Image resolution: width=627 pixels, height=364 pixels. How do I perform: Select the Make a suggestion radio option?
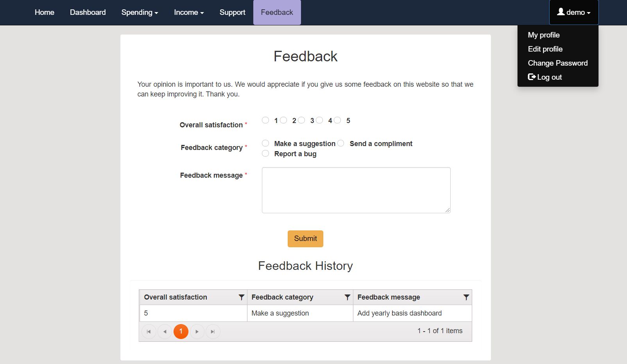pyautogui.click(x=265, y=143)
